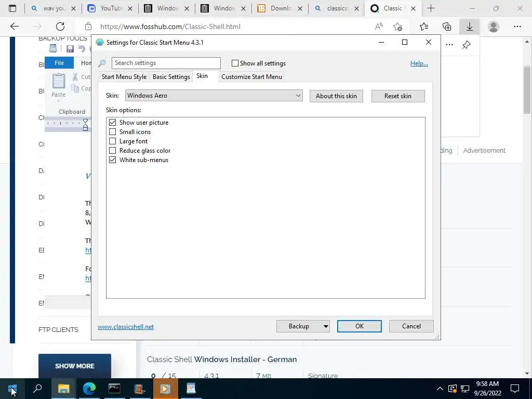The height and width of the screenshot is (399, 532).
Task: Click the page vertical scrollbar
Action: (527, 90)
